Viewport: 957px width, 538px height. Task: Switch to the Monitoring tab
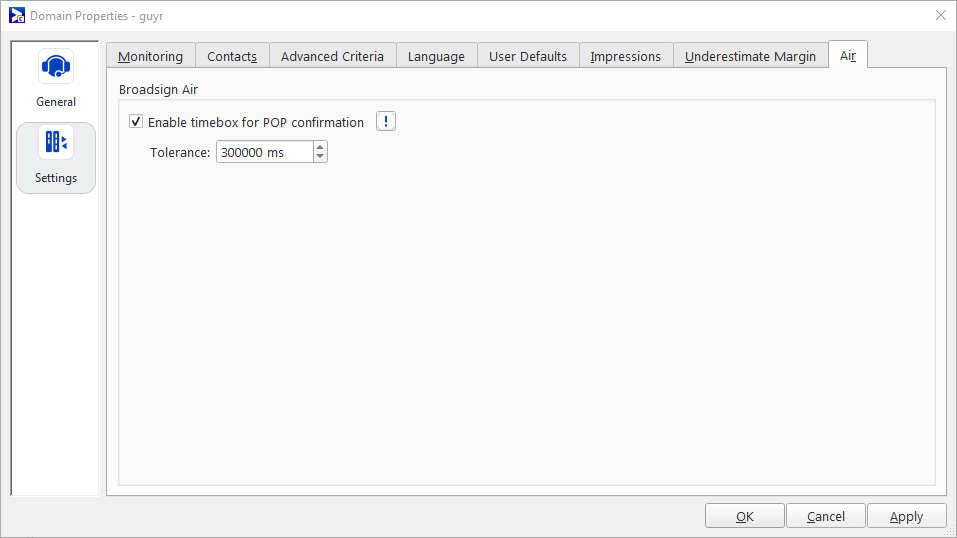pyautogui.click(x=150, y=56)
